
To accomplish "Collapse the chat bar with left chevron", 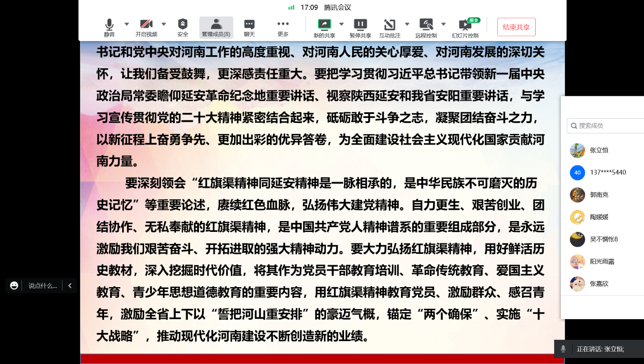I will click(x=70, y=285).
